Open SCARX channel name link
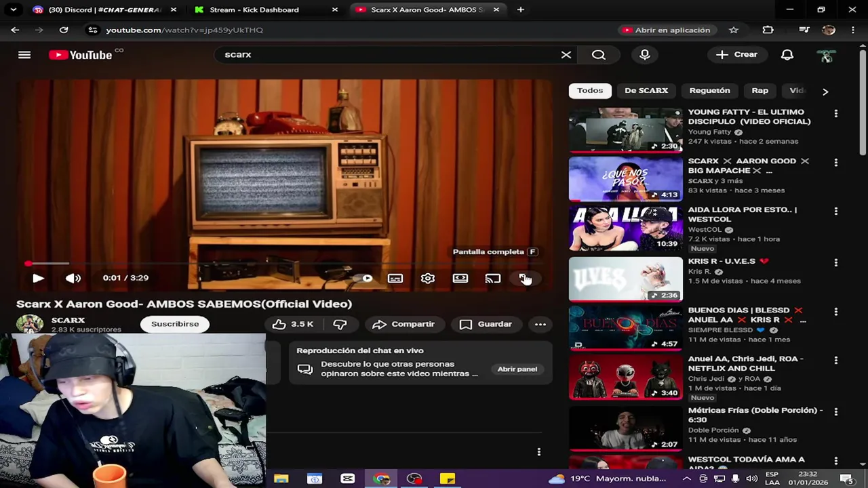Image resolution: width=868 pixels, height=488 pixels. 68,320
